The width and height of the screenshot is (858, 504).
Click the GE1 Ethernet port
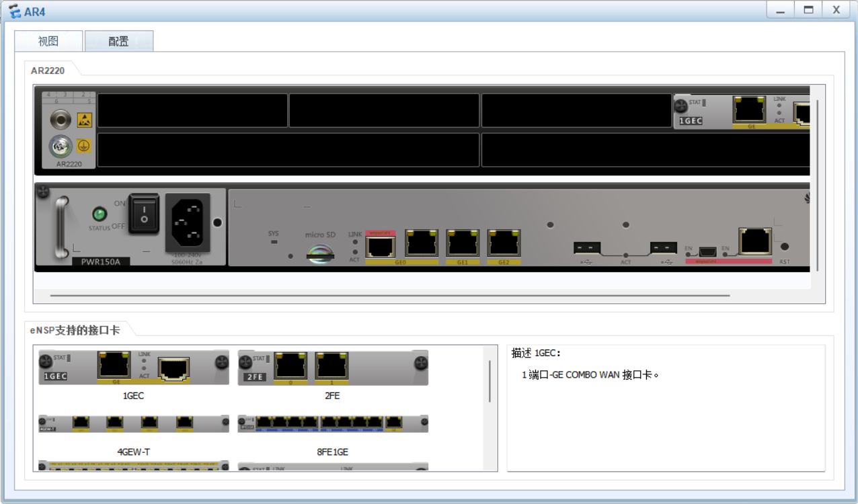click(x=463, y=243)
